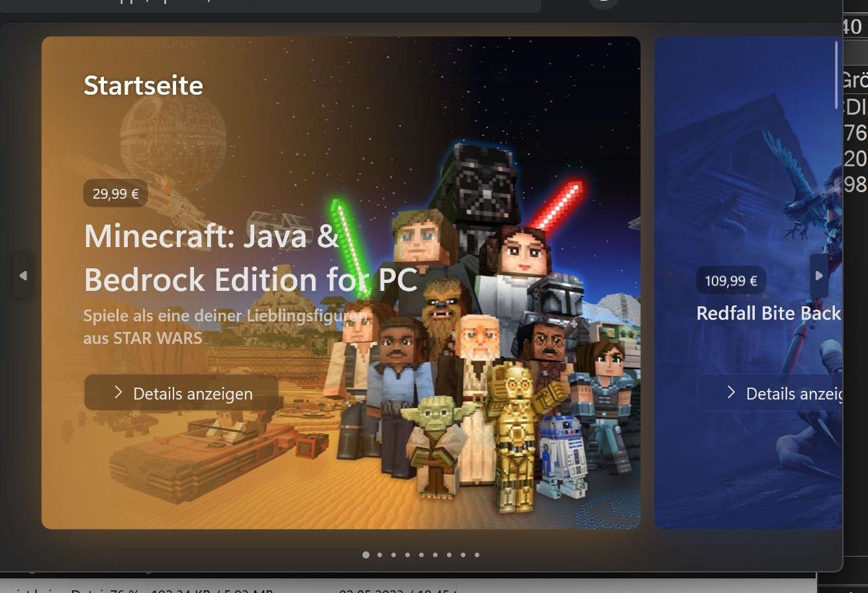Select the fifth carousel page dot
This screenshot has width=868, height=593.
pyautogui.click(x=421, y=555)
